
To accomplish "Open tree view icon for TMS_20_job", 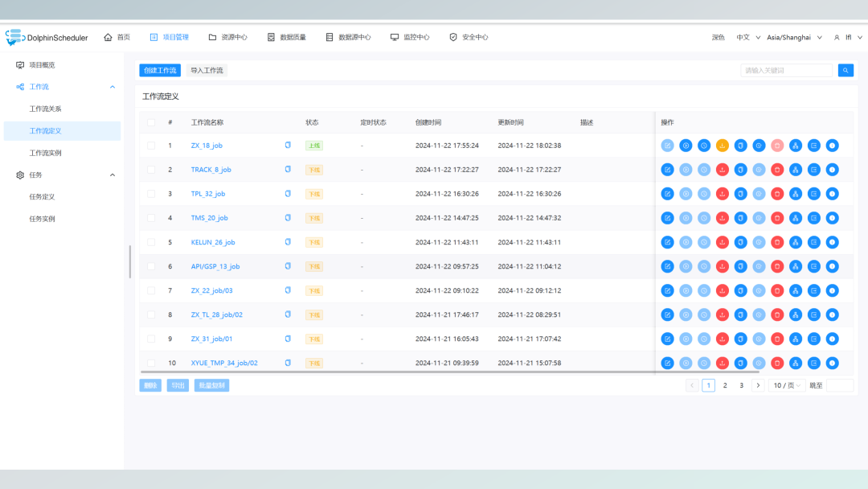I will point(795,218).
